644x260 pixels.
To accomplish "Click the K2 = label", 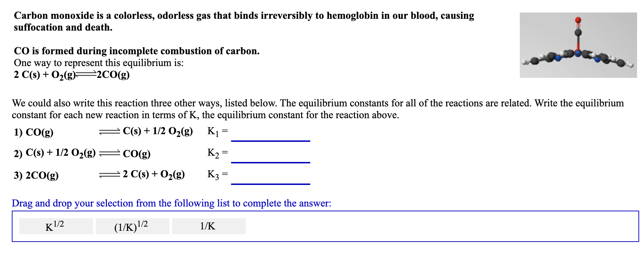I will [x=218, y=153].
